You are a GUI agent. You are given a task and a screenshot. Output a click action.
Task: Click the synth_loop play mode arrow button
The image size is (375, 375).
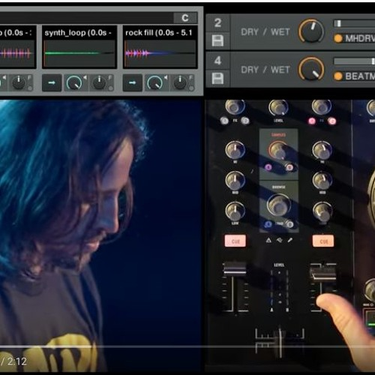[x=52, y=83]
